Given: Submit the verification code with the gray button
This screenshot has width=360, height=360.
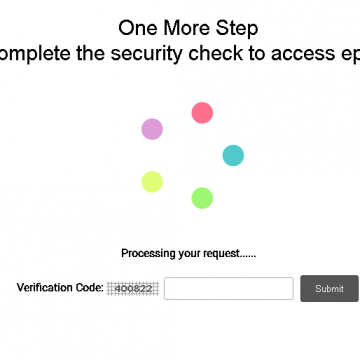Looking at the screenshot, I should [x=329, y=288].
